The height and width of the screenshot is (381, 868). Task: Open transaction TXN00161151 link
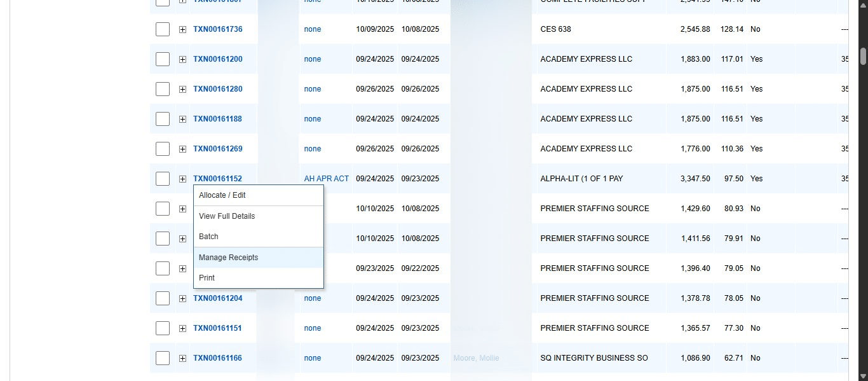pyautogui.click(x=218, y=328)
